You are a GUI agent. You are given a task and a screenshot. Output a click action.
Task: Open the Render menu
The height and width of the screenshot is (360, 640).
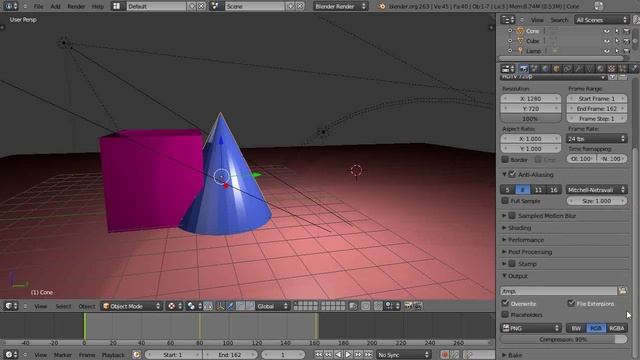(x=76, y=6)
